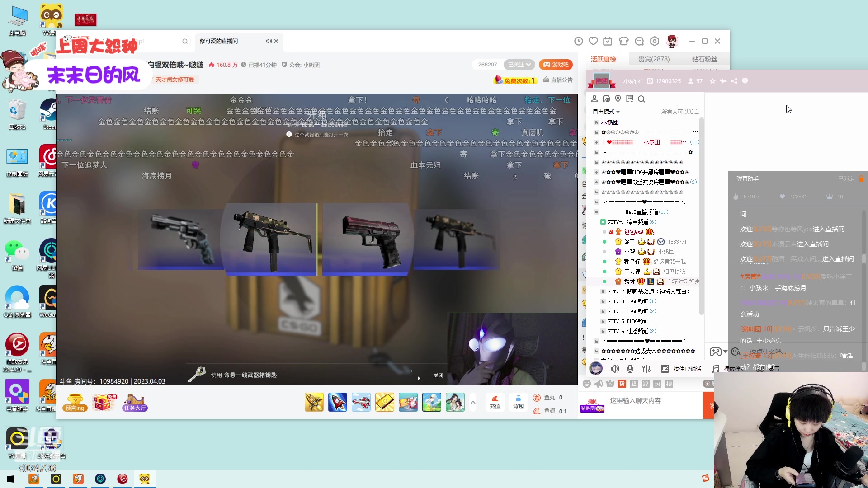Click the location pin icon above channel list

pyautogui.click(x=618, y=99)
